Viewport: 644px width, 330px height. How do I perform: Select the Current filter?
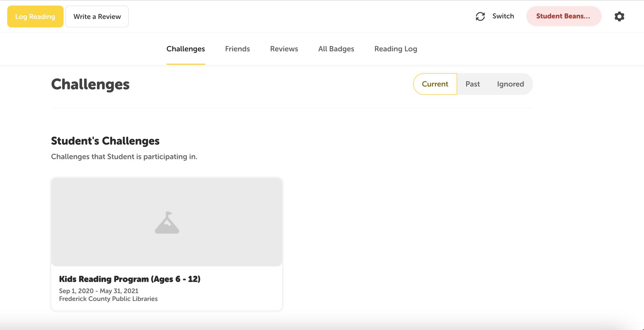[435, 84]
